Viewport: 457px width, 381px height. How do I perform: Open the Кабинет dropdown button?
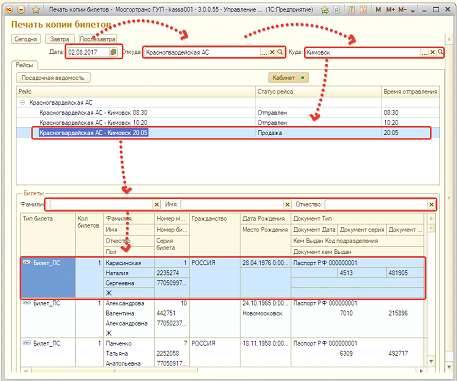tap(288, 78)
